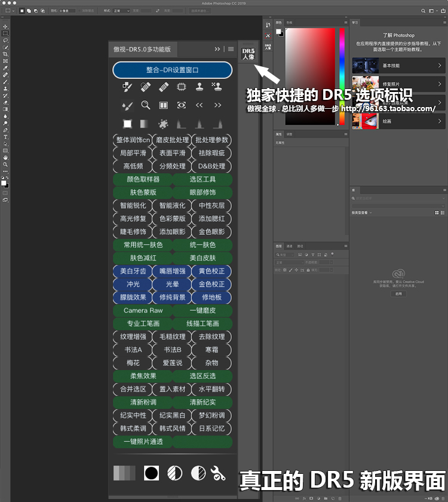
Task: Select New Selection mode in options bar
Action: [22, 11]
